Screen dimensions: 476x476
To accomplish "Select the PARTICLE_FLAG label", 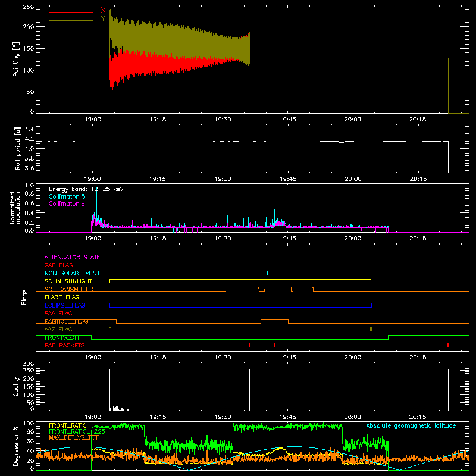I will coord(67,321).
